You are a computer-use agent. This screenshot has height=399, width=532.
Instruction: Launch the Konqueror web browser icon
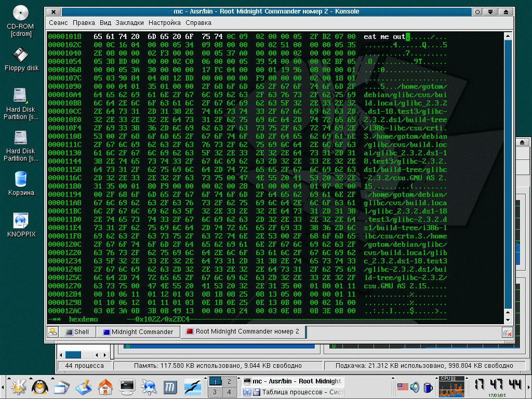[149, 387]
